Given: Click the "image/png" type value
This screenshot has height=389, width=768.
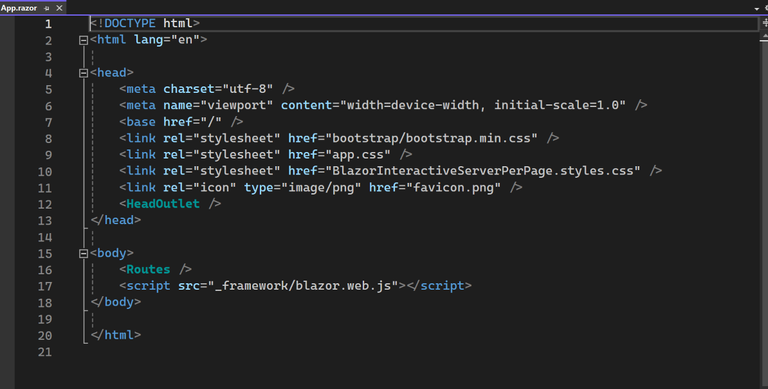Looking at the screenshot, I should 321,187.
